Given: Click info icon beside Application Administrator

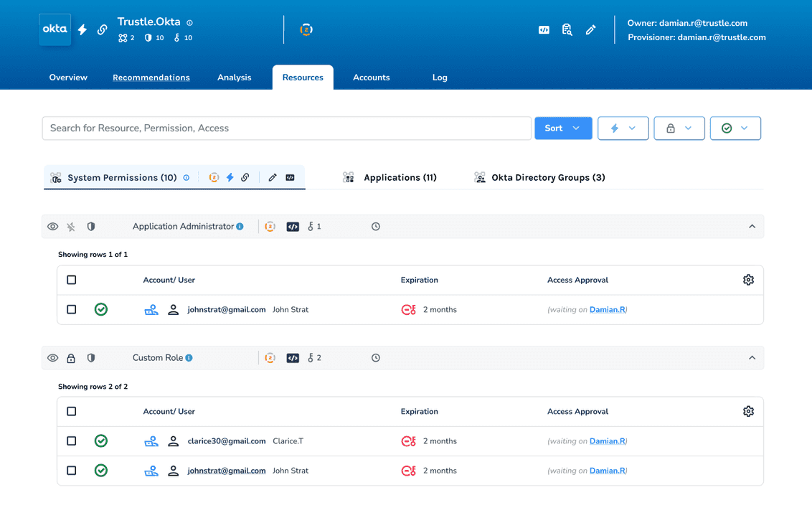Looking at the screenshot, I should (x=240, y=226).
